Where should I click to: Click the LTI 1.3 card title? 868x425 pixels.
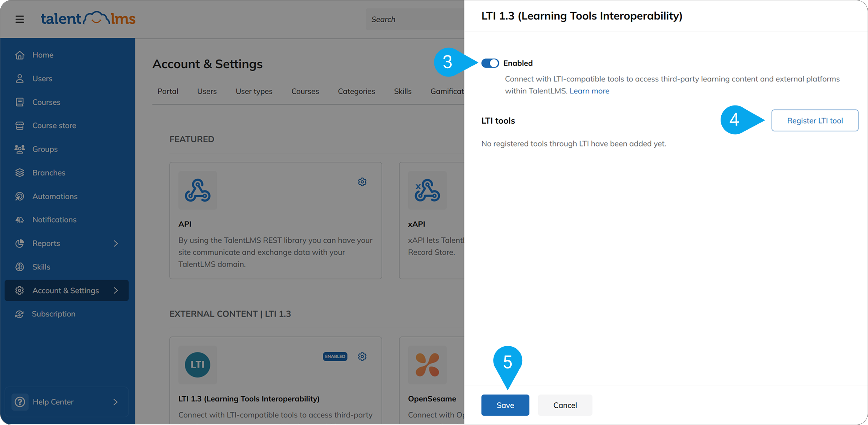tap(249, 399)
